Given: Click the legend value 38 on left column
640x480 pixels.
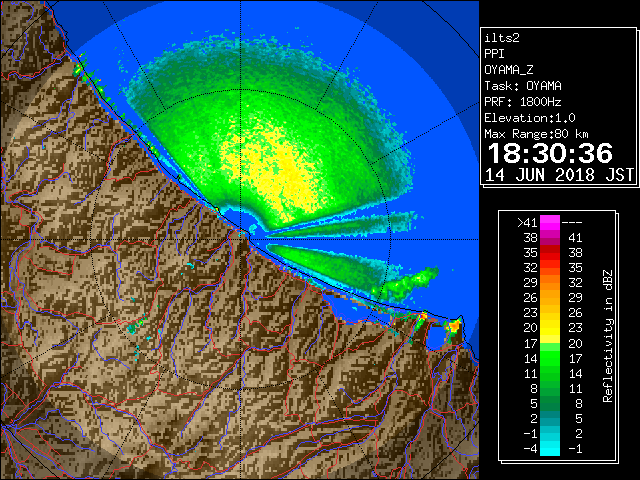Looking at the screenshot, I should pyautogui.click(x=531, y=238).
